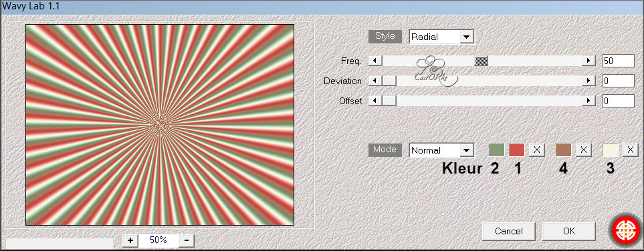Click the Offset slider left arrow
Screen dimensions: 644x251
click(375, 101)
